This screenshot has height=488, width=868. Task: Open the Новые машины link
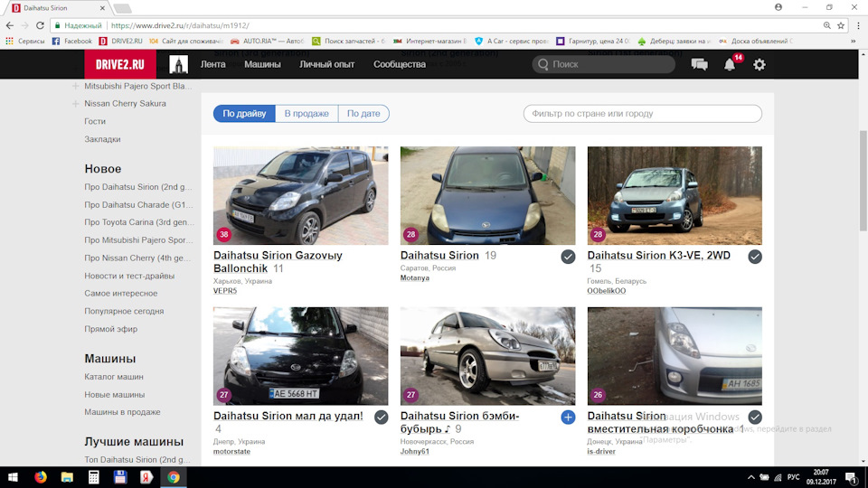[115, 395]
